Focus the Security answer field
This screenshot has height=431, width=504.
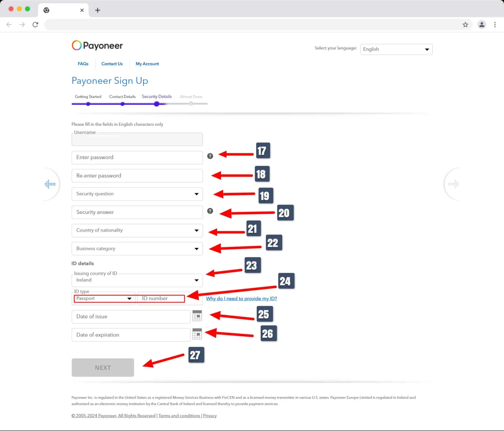point(137,212)
